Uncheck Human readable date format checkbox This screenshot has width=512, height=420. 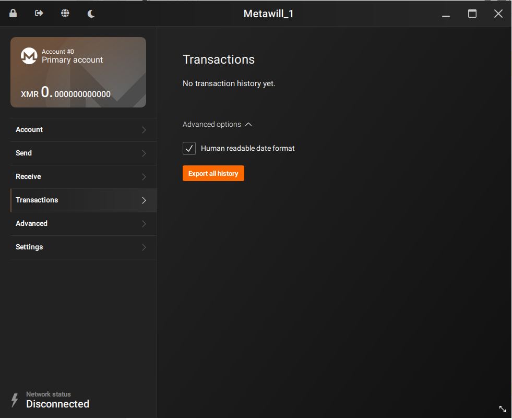[x=189, y=149]
